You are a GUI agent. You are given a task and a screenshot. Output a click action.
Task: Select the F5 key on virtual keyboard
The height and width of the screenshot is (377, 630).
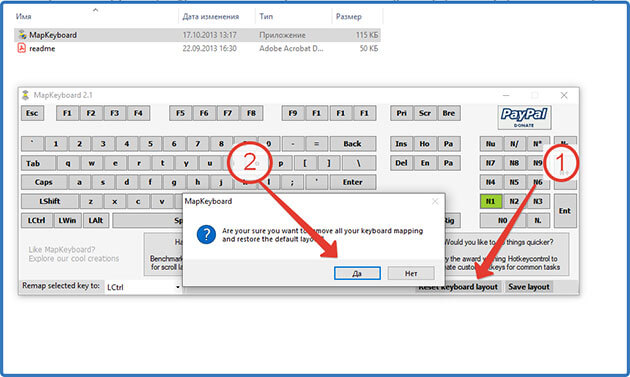coord(180,113)
